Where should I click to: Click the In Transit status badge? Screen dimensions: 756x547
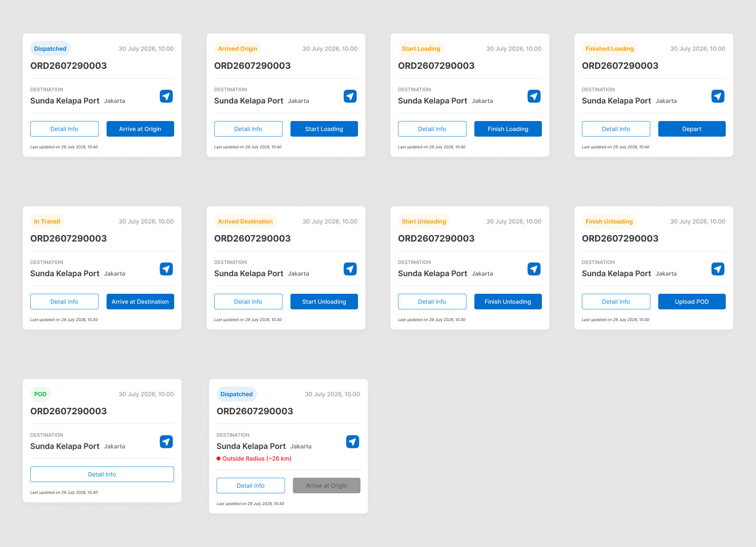coord(47,222)
